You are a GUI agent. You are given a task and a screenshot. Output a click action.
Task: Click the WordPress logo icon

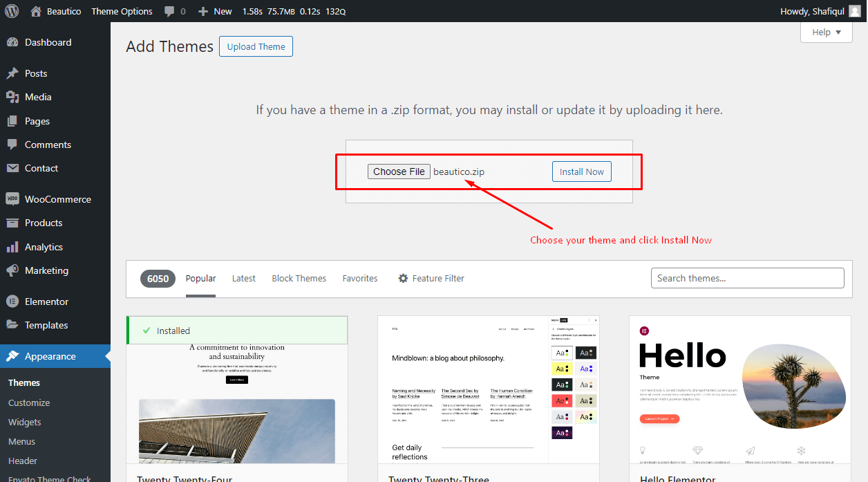click(x=12, y=11)
